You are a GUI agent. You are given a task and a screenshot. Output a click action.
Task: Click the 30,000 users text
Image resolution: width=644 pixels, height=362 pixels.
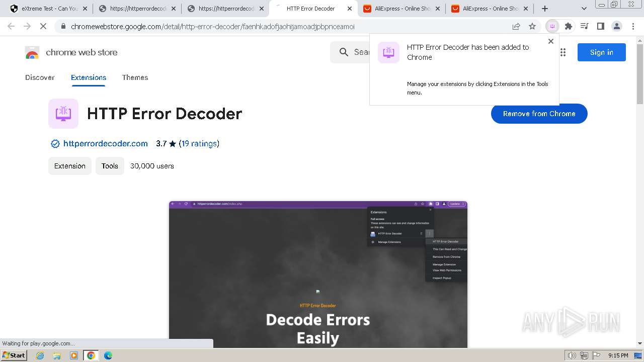click(x=152, y=166)
